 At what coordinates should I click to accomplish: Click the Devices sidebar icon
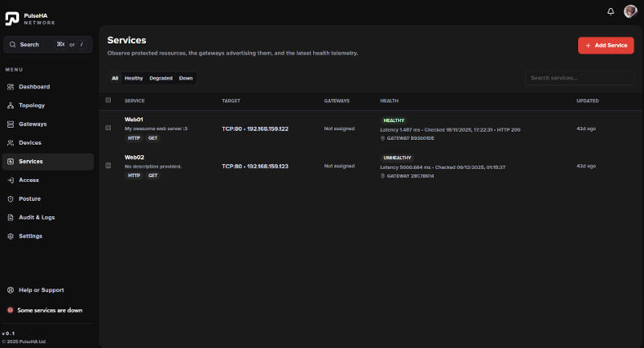pyautogui.click(x=10, y=143)
